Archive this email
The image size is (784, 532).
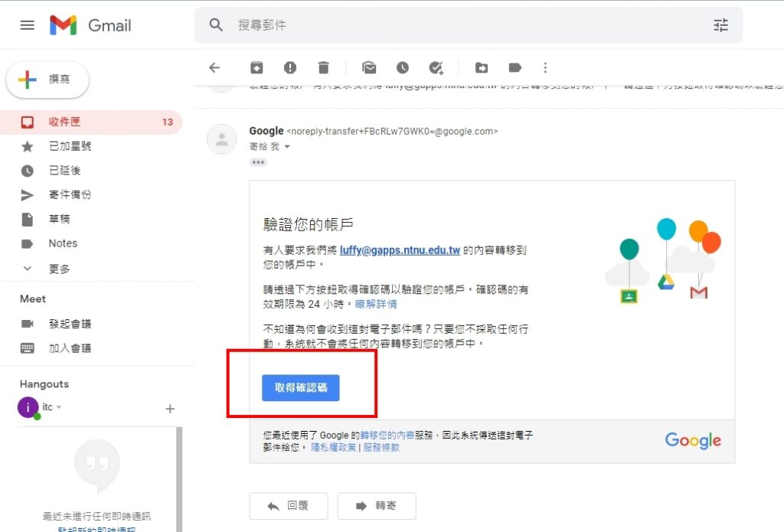tap(256, 67)
